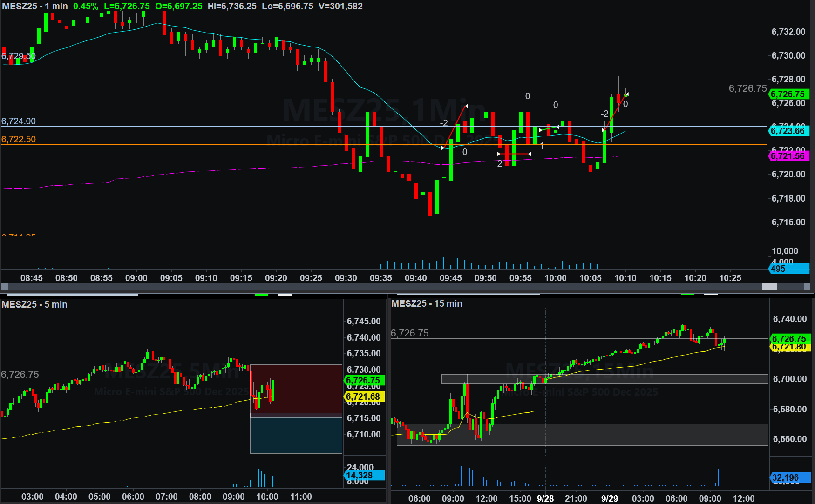Click the exit arrow marker of the short green trade line
This screenshot has width=815, height=504.
point(557,127)
